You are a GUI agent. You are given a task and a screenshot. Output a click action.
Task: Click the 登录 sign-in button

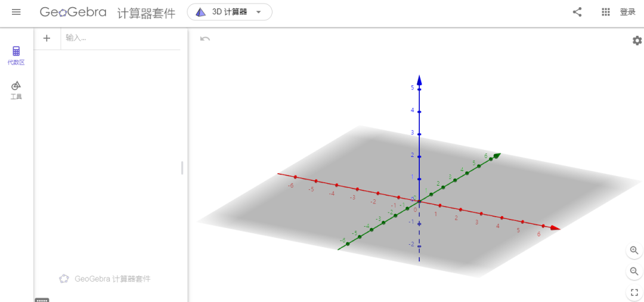point(627,12)
